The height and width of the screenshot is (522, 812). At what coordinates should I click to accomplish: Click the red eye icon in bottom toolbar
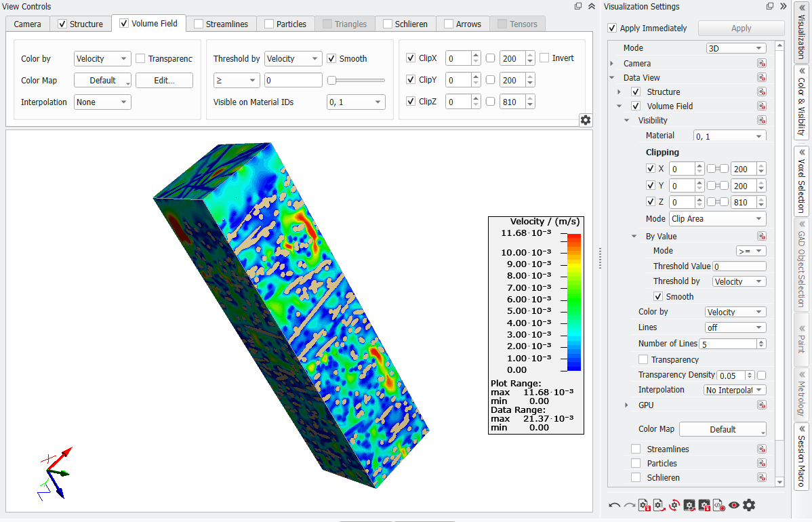[x=734, y=506]
